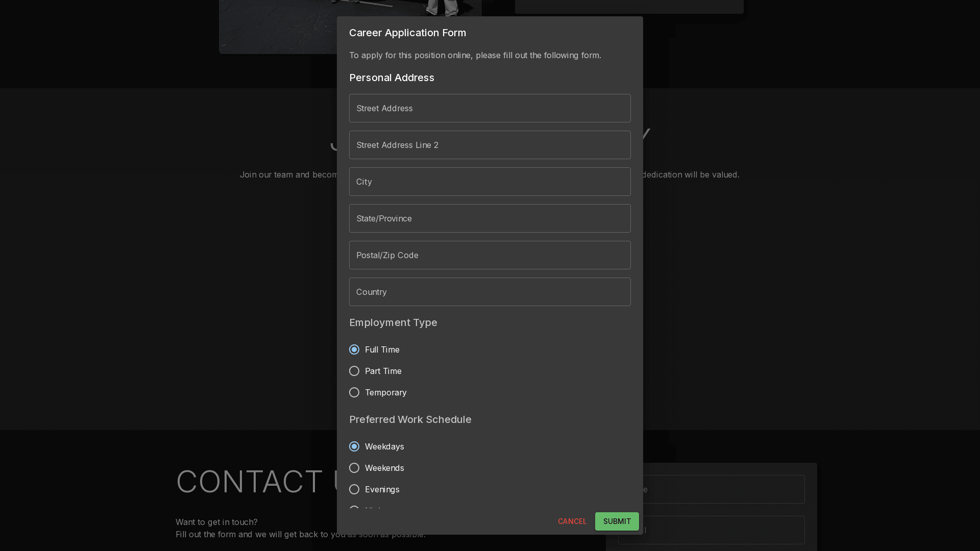This screenshot has width=980, height=551.
Task: Click the Street Address field
Action: 489,108
